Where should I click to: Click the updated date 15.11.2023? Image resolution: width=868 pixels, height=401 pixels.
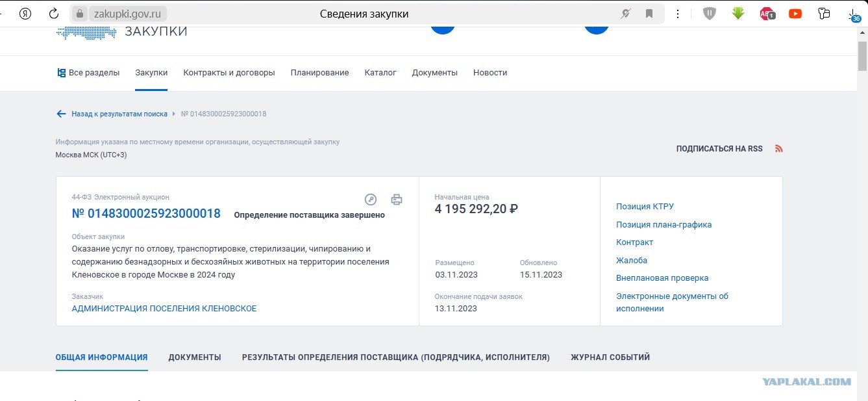(x=541, y=275)
